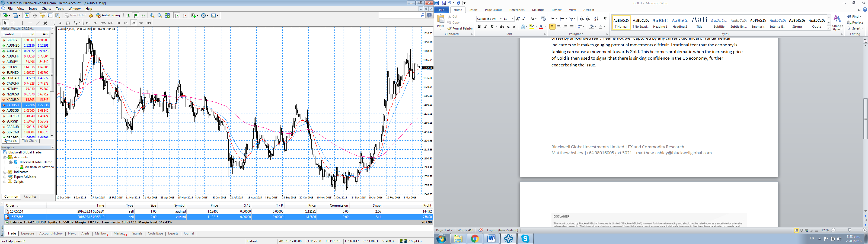Open the Page Layout ribbon tab
This screenshot has height=244, width=868.
493,10
